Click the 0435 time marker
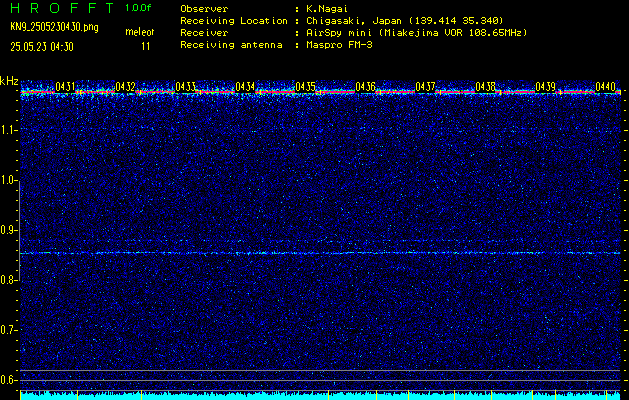Image resolution: width=629 pixels, height=400 pixels. pos(305,86)
